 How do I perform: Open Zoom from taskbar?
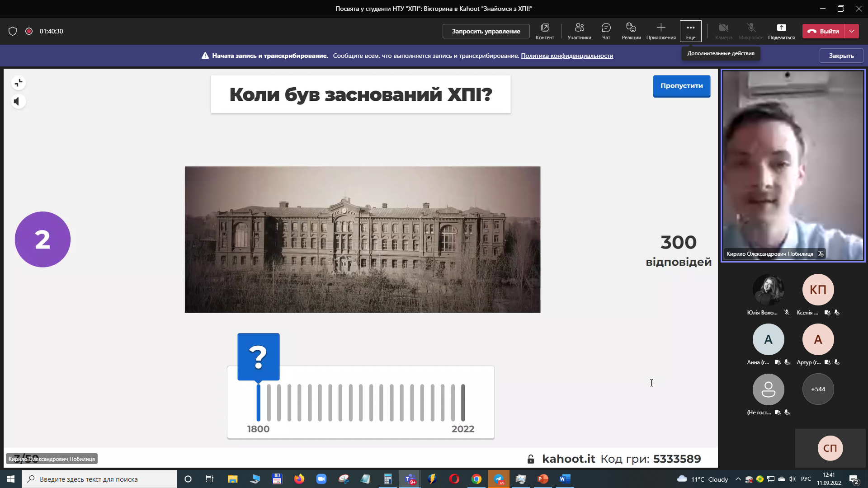[x=321, y=479]
